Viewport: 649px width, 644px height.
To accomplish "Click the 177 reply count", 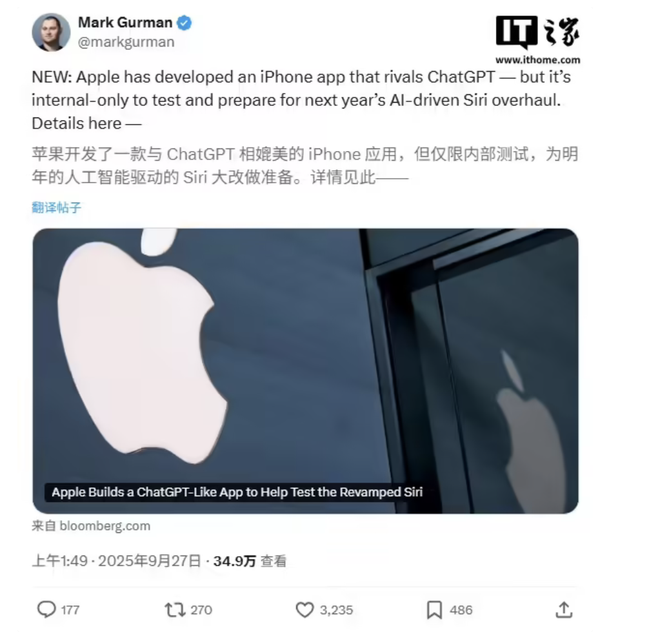I will (70, 610).
